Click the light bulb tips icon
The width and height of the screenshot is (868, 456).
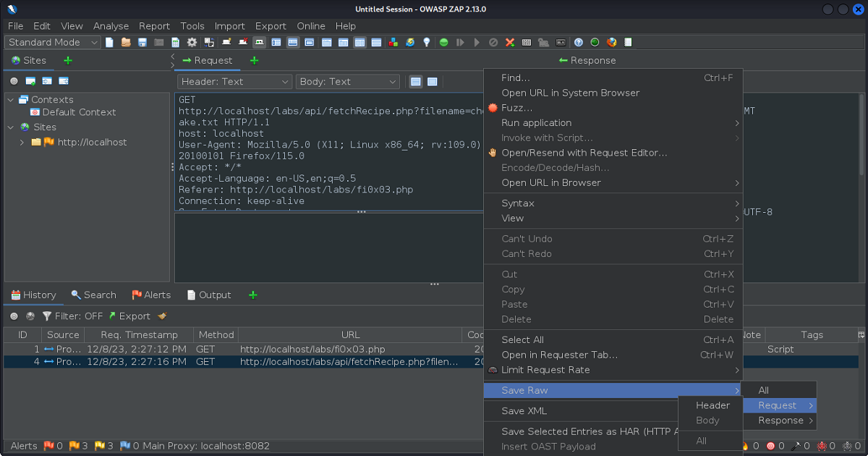pyautogui.click(x=427, y=43)
